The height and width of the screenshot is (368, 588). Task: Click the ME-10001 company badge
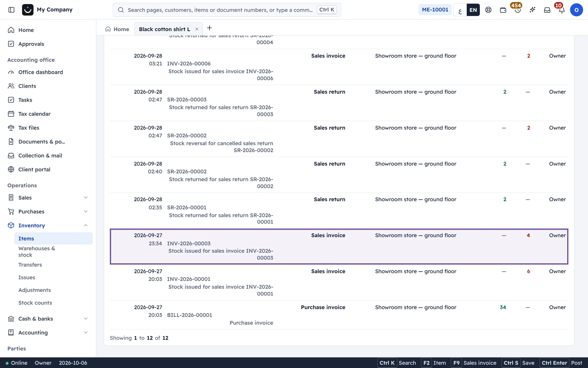click(435, 10)
